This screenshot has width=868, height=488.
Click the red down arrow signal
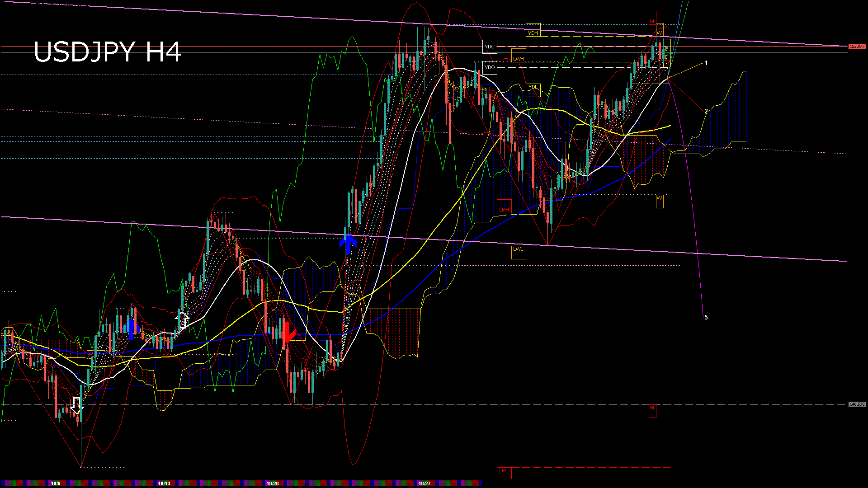pos(288,333)
